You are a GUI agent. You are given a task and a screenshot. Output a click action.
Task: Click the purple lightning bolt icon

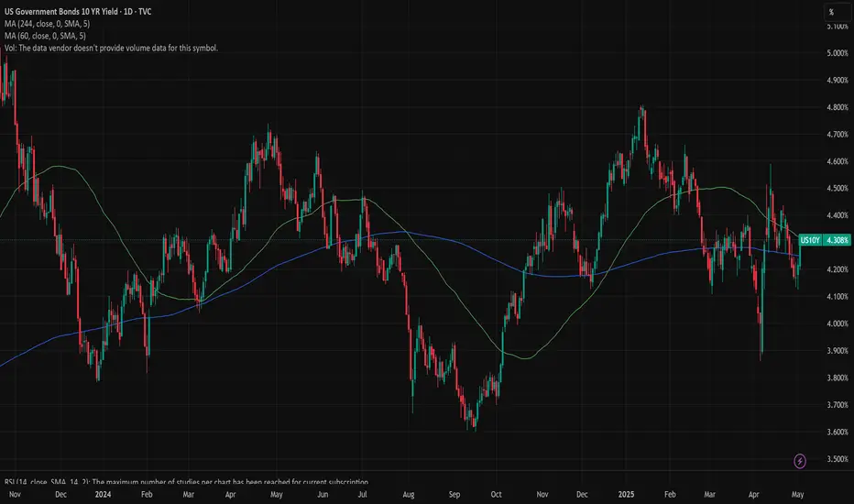799,462
